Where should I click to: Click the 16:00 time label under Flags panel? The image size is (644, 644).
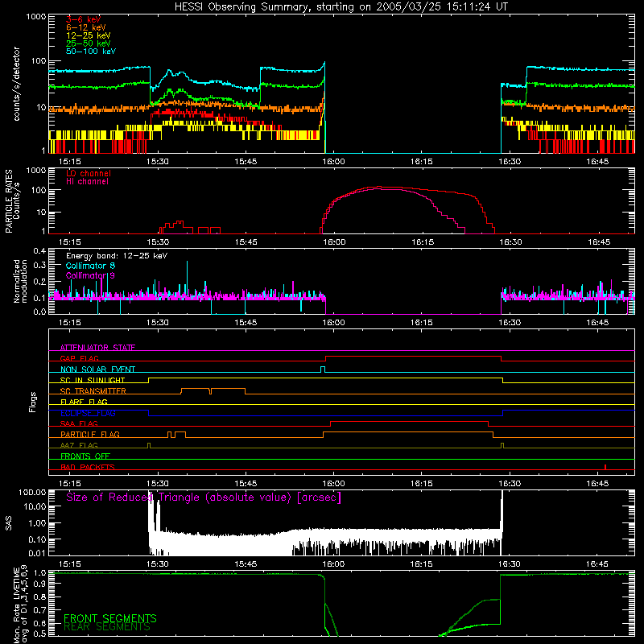tap(333, 484)
